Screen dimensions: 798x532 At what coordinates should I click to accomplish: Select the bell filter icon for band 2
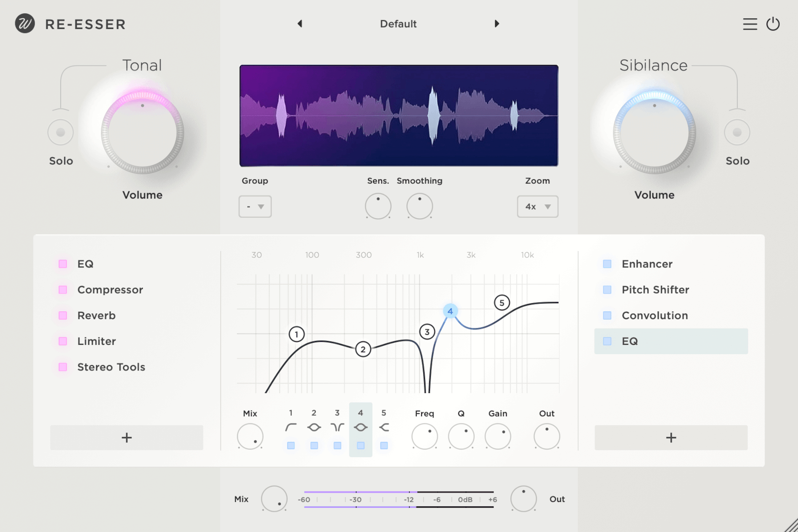[314, 427]
